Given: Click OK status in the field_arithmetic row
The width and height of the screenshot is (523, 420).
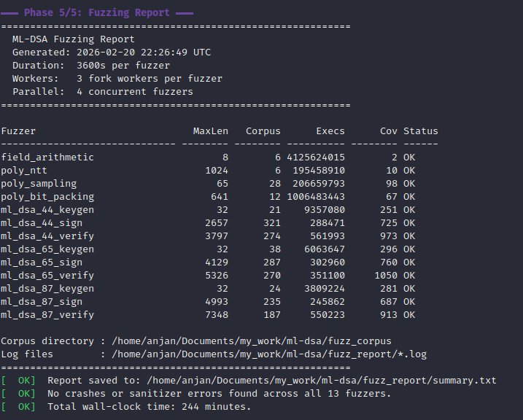Looking at the screenshot, I should click(409, 157).
